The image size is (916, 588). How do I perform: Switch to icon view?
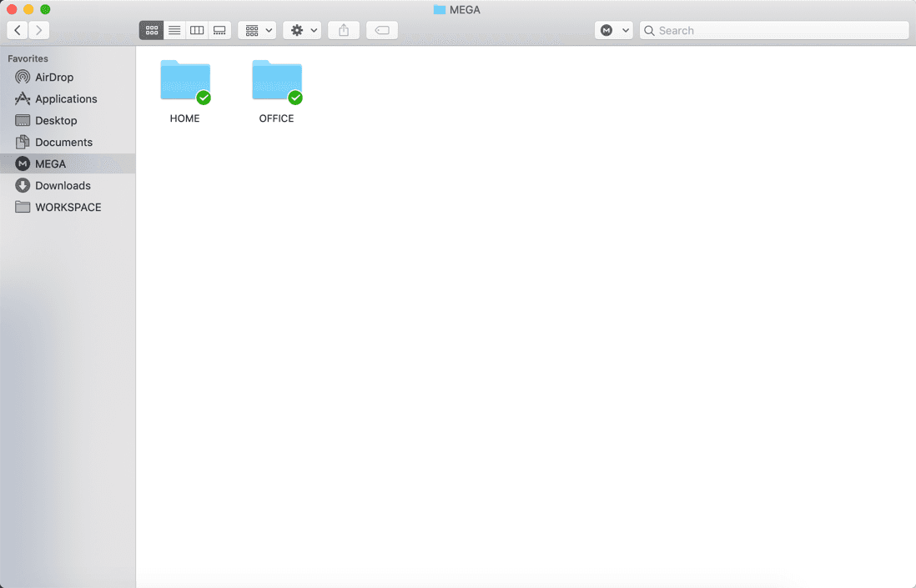coord(151,30)
